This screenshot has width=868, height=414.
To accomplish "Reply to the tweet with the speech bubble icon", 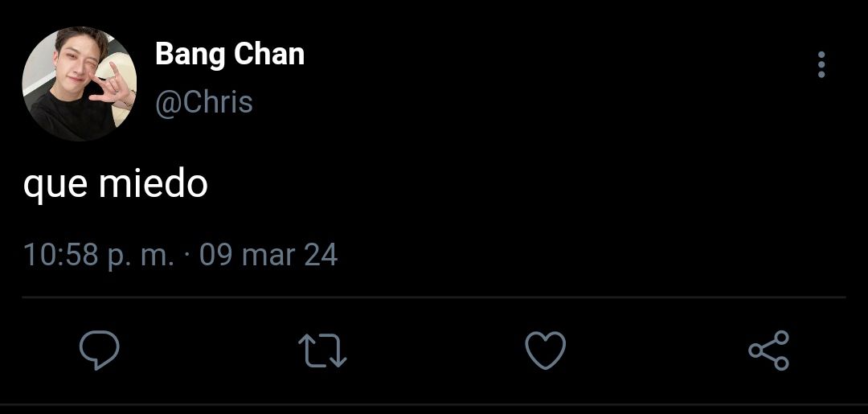I will click(99, 350).
